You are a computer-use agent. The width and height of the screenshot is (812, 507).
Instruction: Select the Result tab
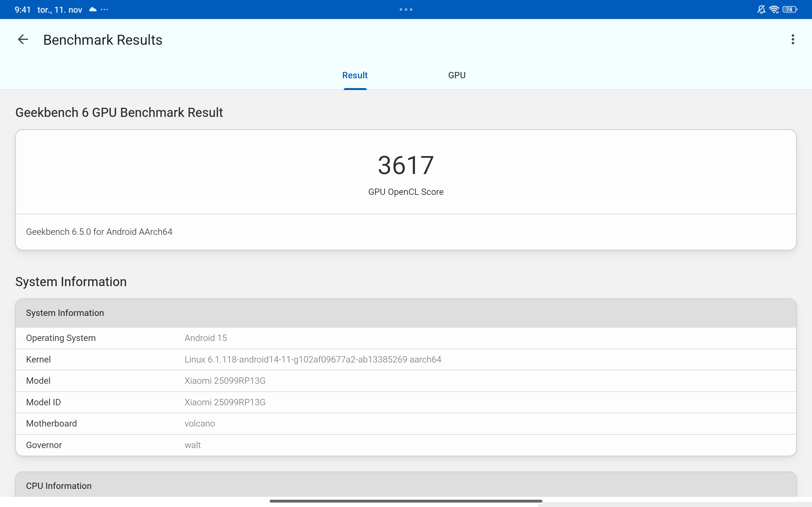point(355,75)
